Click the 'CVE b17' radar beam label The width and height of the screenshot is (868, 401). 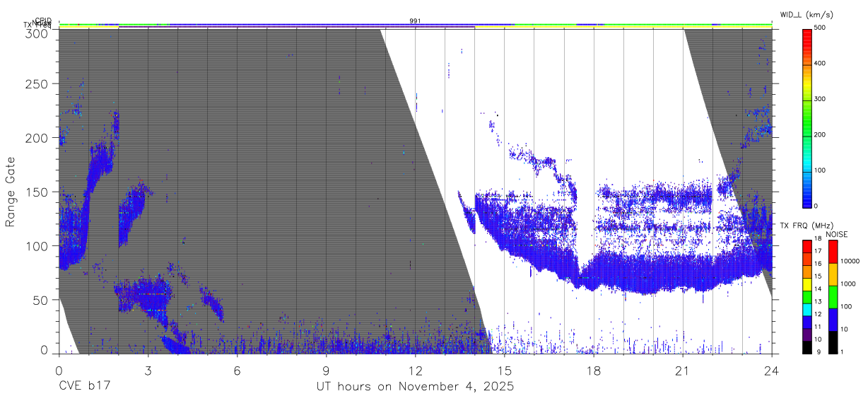click(84, 387)
